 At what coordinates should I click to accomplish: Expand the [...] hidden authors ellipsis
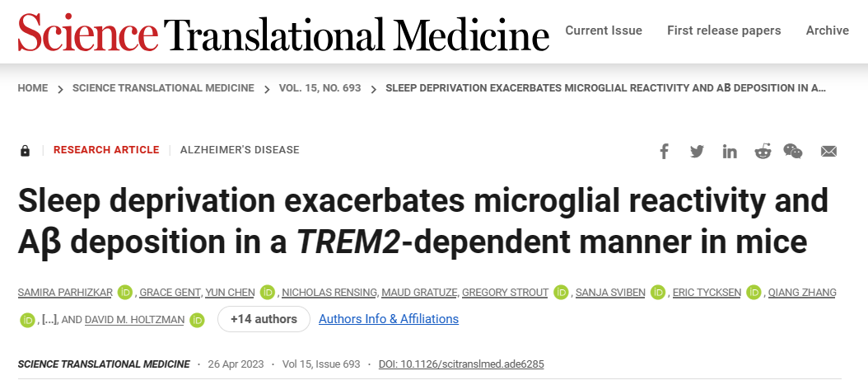(x=49, y=320)
